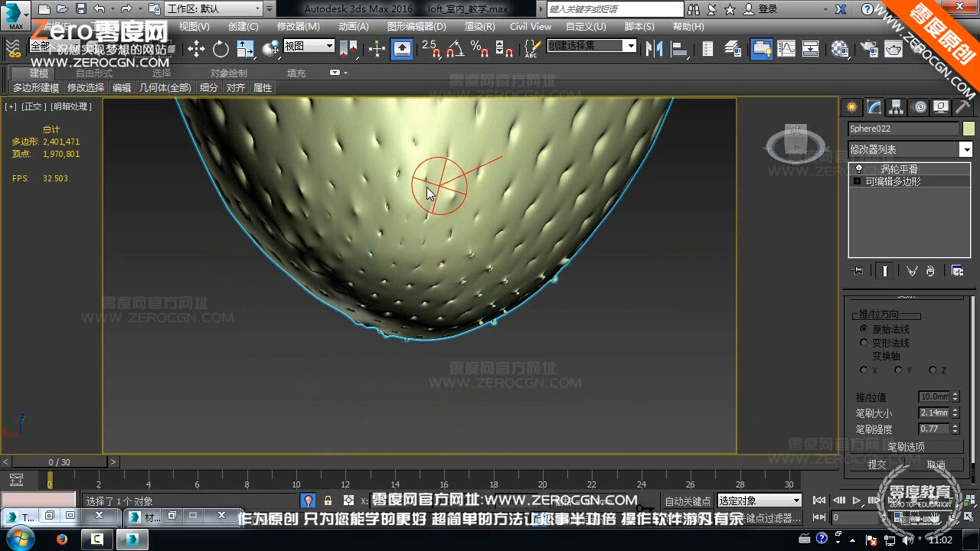980x551 pixels.
Task: Toggle the Percent Snap icon
Action: (x=480, y=49)
